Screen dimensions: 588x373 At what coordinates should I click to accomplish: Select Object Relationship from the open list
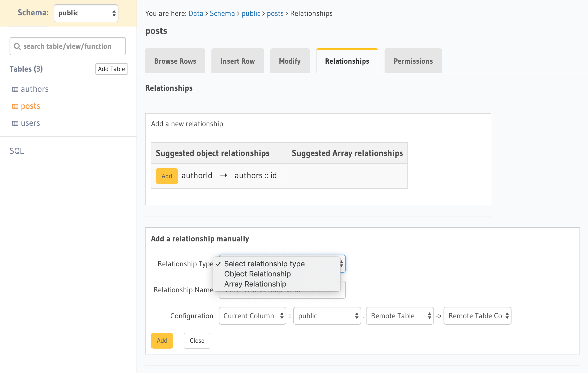point(257,274)
